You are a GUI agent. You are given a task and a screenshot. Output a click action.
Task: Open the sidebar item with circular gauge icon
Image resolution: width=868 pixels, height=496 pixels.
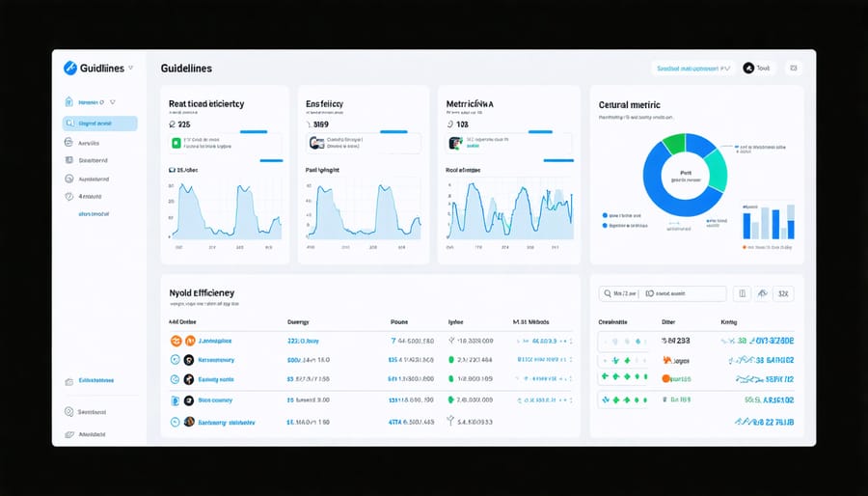[87, 179]
